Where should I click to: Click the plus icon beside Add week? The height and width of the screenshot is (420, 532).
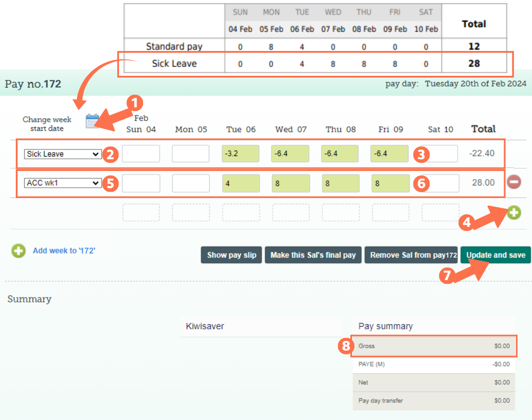[x=18, y=251]
